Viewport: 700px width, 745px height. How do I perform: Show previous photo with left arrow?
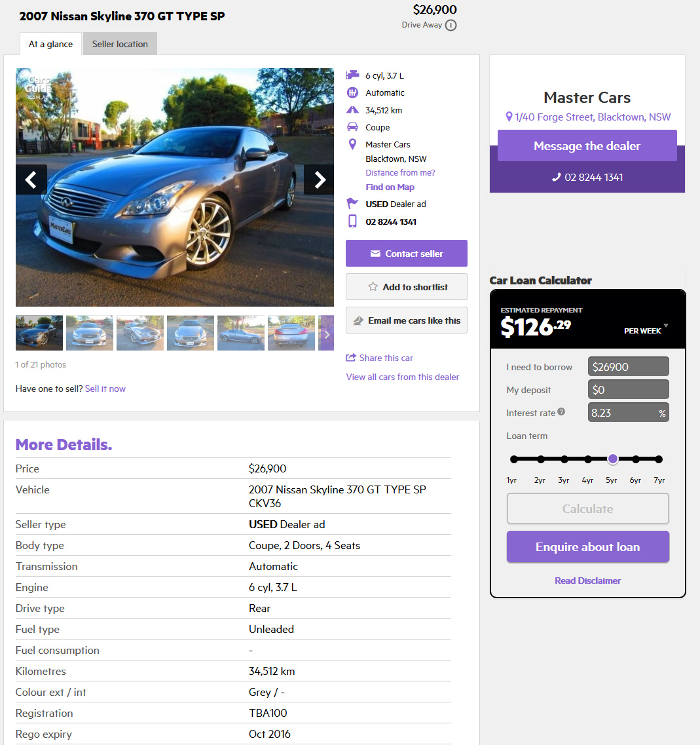click(x=31, y=180)
